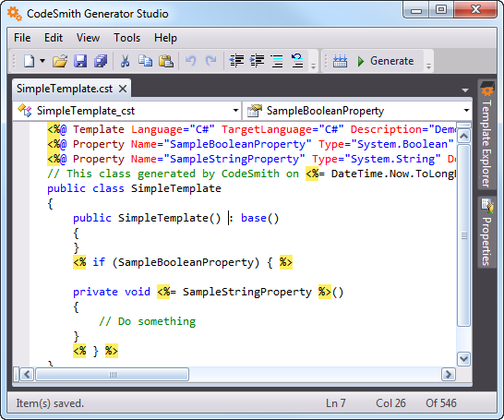
Task: Open the New file dropdown arrow
Action: tap(42, 61)
